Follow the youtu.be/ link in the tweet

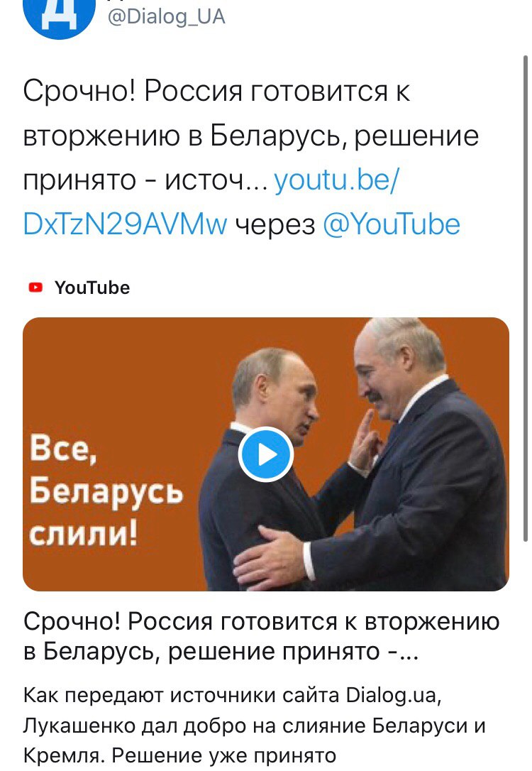(x=337, y=180)
